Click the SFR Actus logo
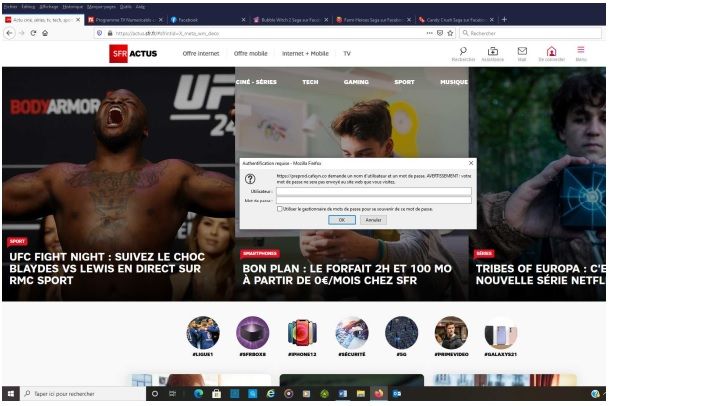 point(134,54)
